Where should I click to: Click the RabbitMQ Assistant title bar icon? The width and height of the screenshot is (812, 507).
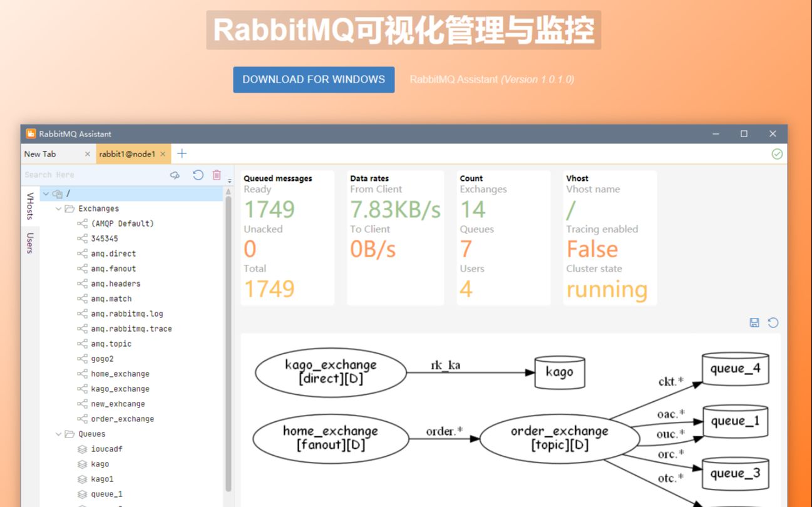31,133
